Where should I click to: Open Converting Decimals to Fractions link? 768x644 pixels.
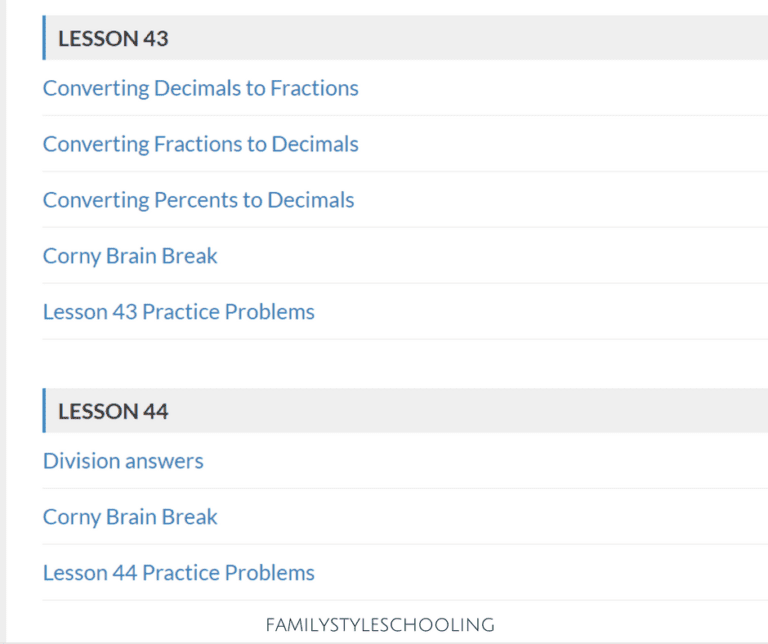[200, 88]
